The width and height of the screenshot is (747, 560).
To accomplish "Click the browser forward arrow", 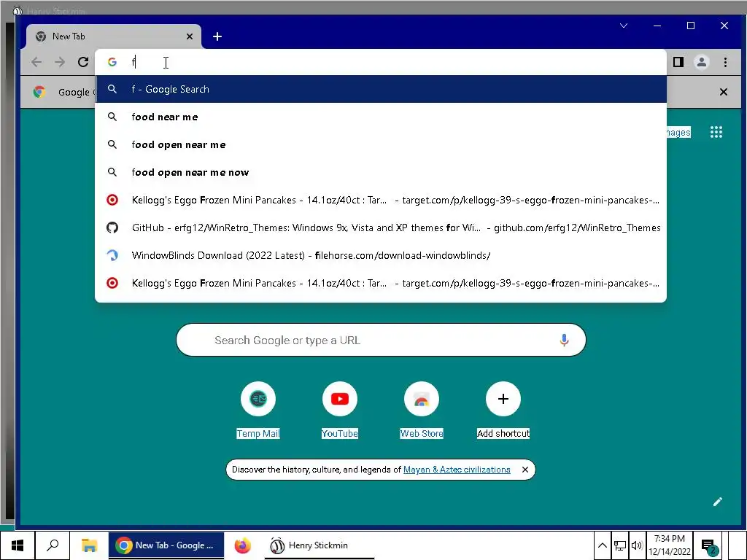I will pos(60,62).
